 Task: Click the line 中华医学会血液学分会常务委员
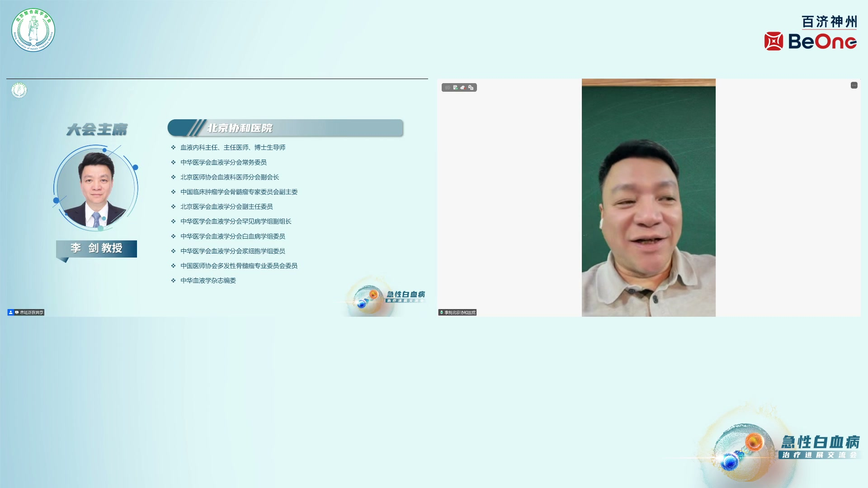point(223,162)
